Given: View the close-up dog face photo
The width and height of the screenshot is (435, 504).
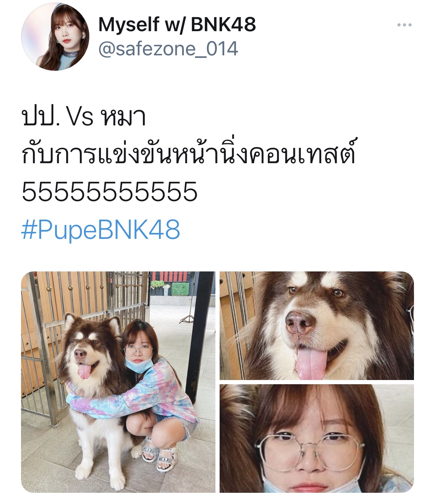Looking at the screenshot, I should pos(317,325).
